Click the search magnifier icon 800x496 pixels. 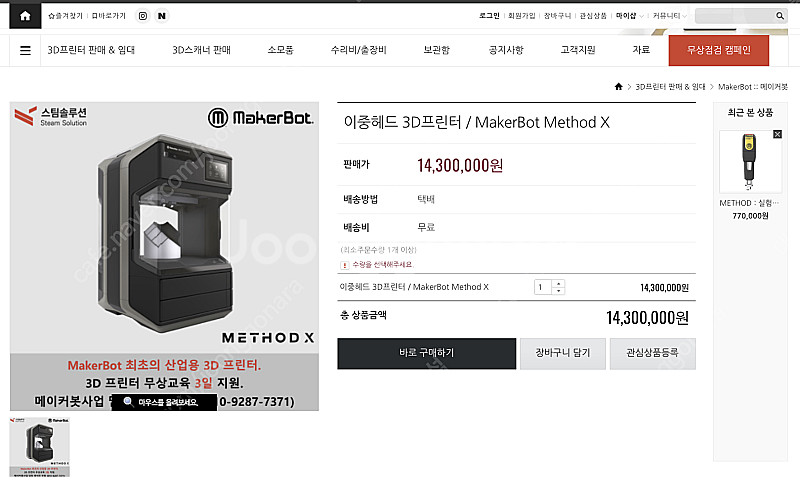tap(780, 16)
